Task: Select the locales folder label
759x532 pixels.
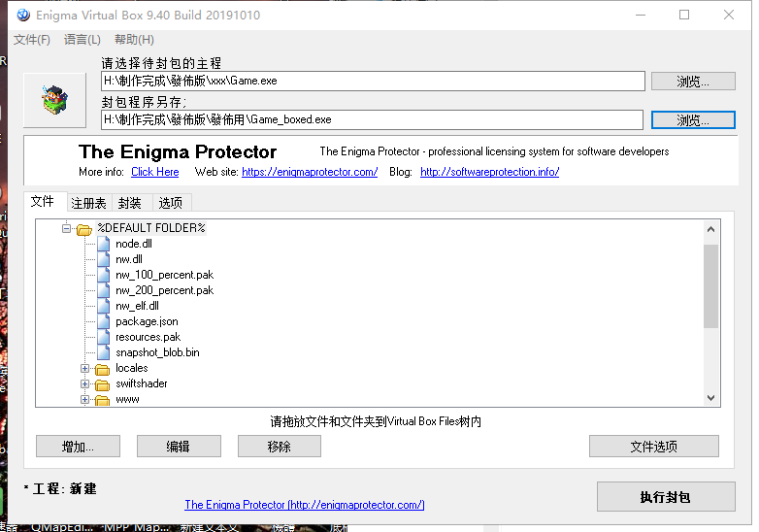Action: [132, 368]
